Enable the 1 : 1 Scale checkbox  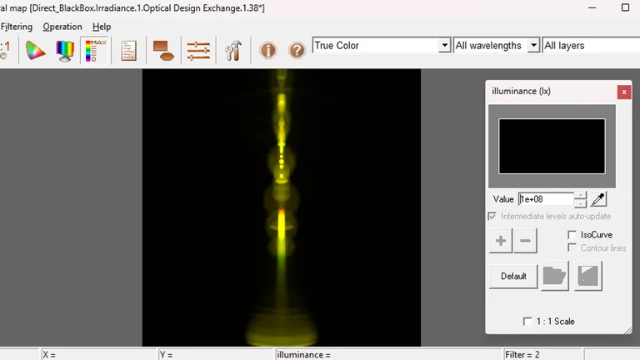coord(528,321)
